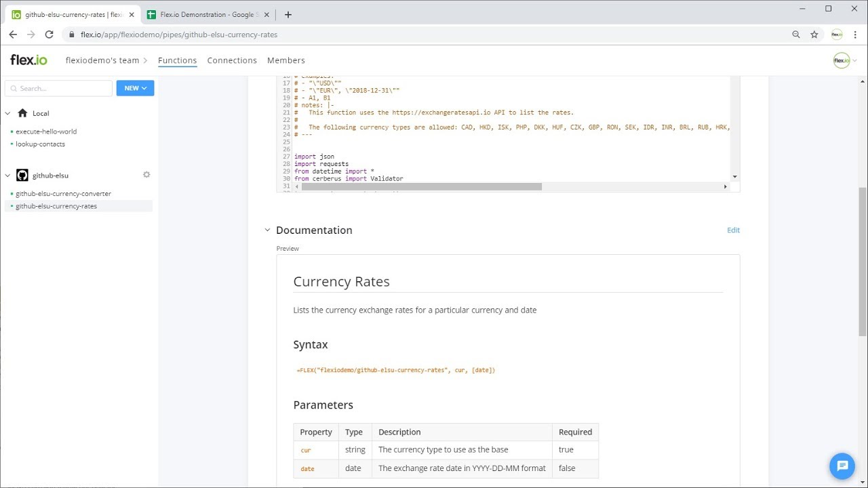Go to the Members tab
Screen dimensions: 868x488
[286, 60]
